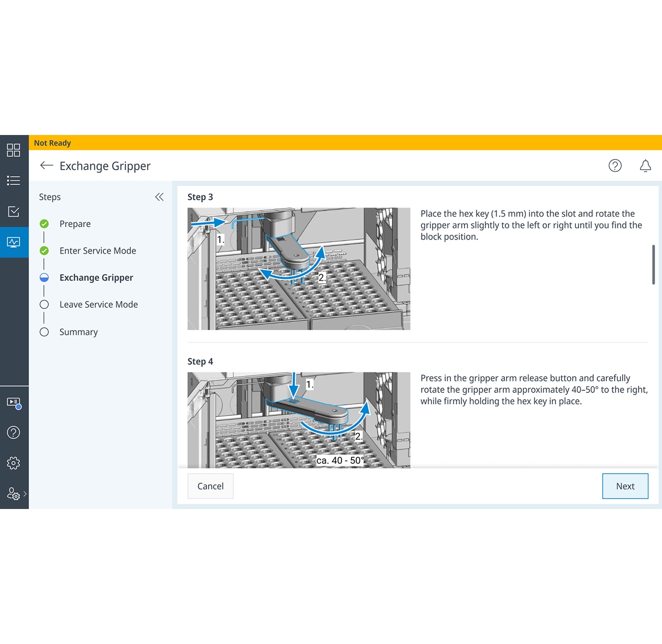This screenshot has height=644, width=662.
Task: Click the vertical scrollbar in instructions panel
Action: tap(653, 265)
